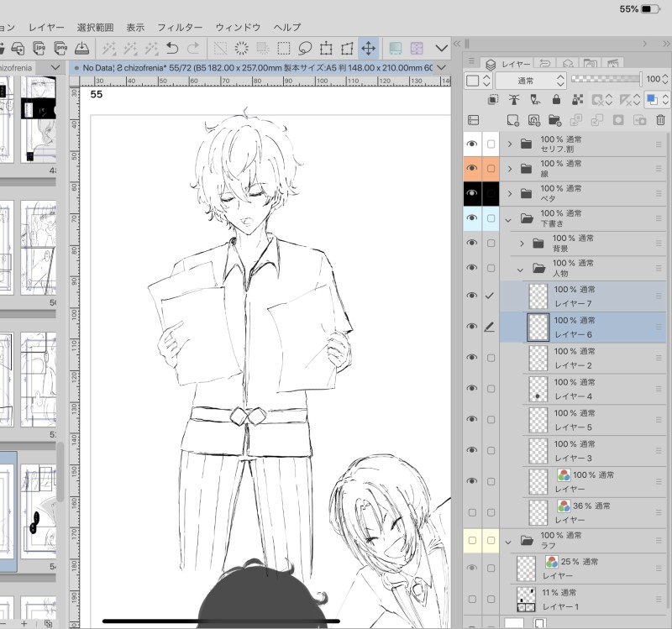Lock Transparent Pixels icon
The image size is (672, 629).
tap(577, 100)
